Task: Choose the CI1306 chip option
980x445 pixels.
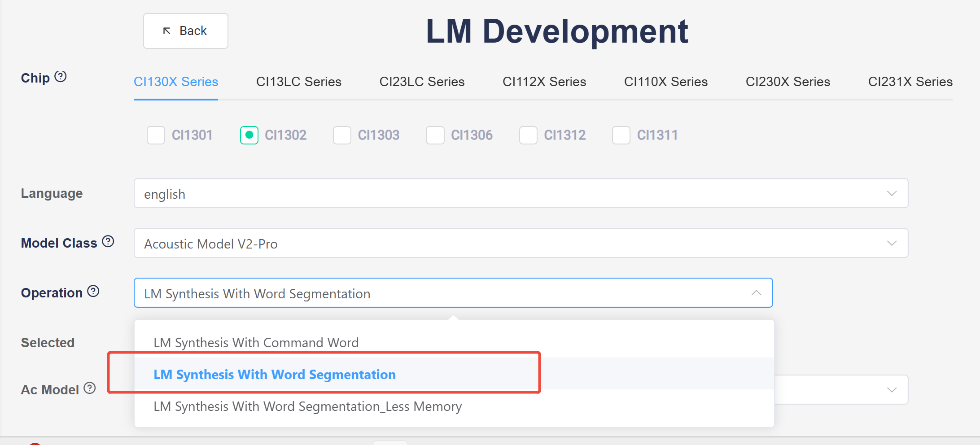Action: (435, 135)
